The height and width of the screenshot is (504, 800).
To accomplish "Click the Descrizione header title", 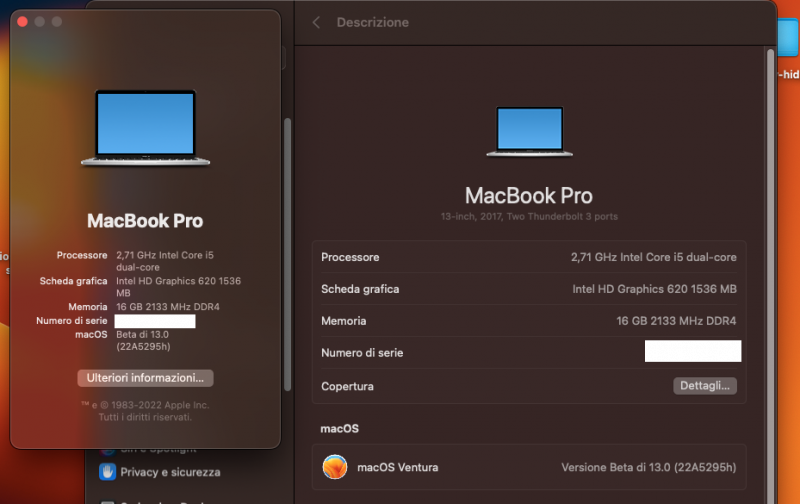I will pyautogui.click(x=372, y=22).
